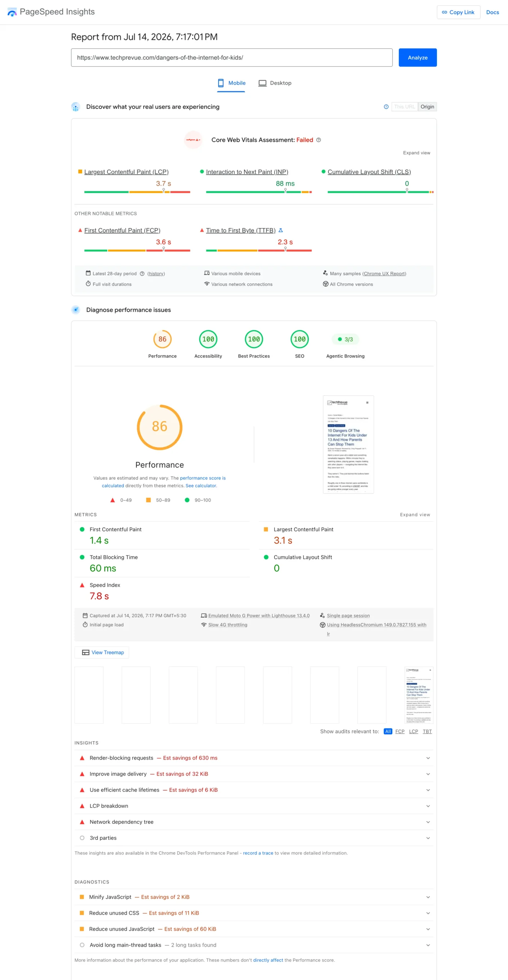Expand Minify JavaScript diagnostic
Image resolution: width=508 pixels, height=980 pixels.
point(254,897)
